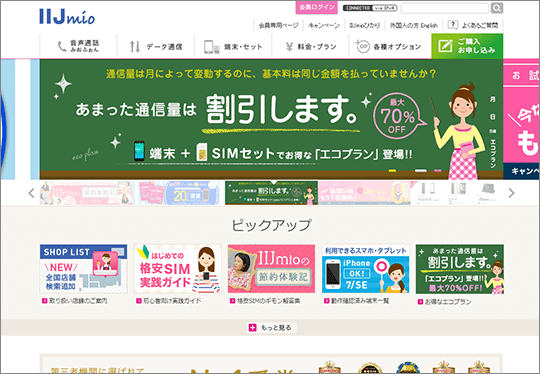Image resolution: width=540 pixels, height=374 pixels.
Task: Click the option icon for 各種オプション
Action: coord(362,46)
